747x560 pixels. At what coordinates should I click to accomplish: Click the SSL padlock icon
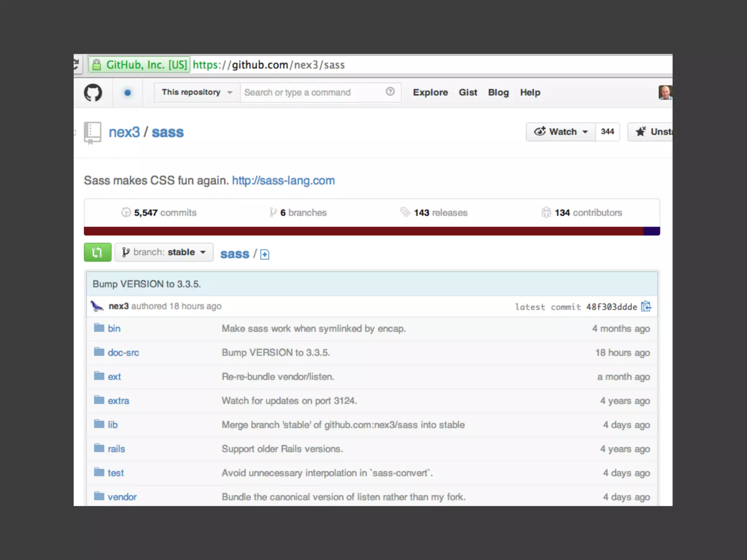pos(97,65)
